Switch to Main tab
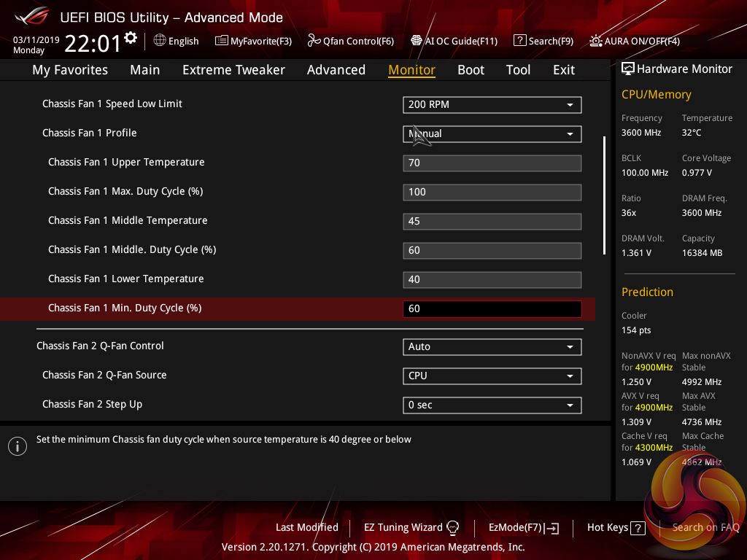 click(x=145, y=70)
